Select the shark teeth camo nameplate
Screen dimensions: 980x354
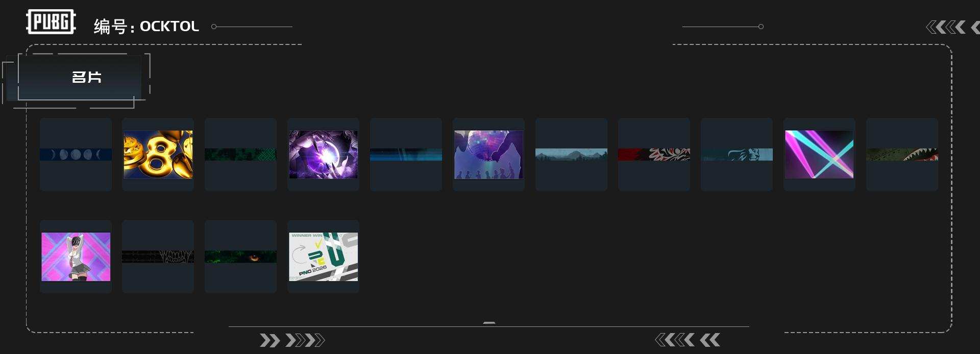pos(902,154)
